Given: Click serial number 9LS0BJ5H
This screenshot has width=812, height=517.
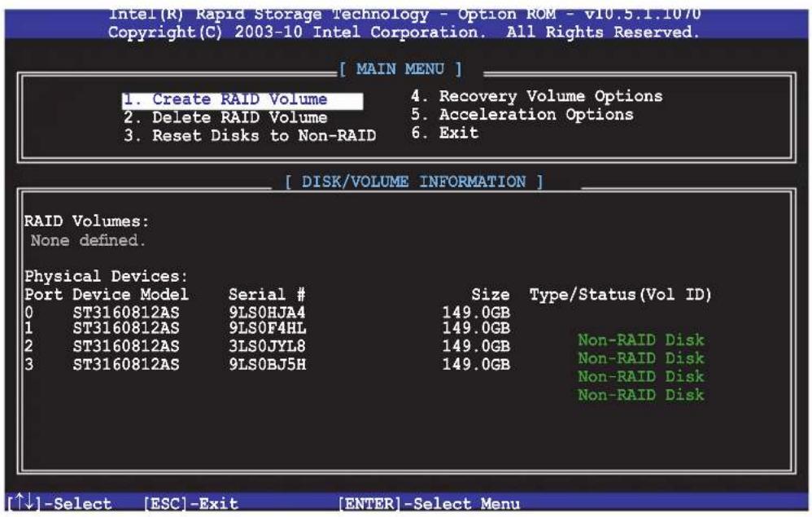Looking at the screenshot, I should pos(267,364).
